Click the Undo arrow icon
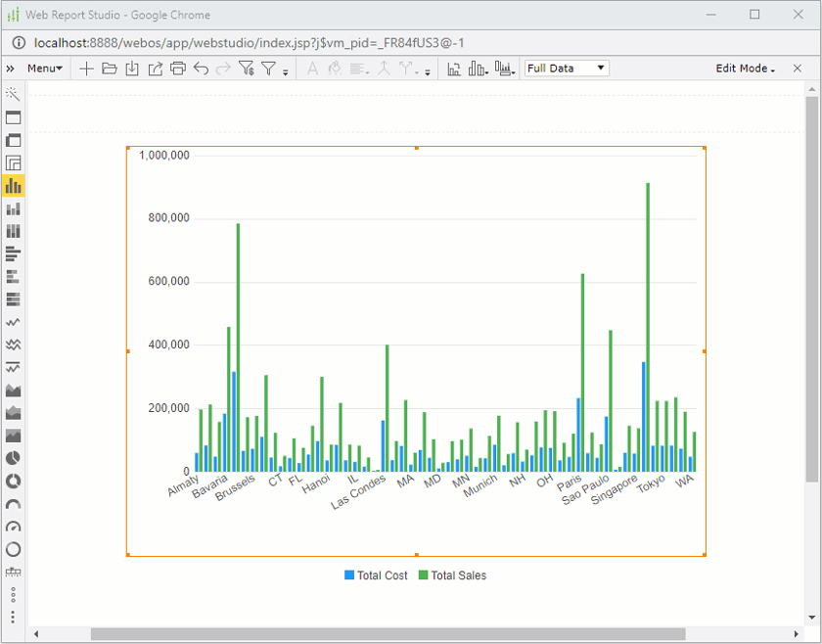This screenshot has height=644, width=822. tap(201, 69)
